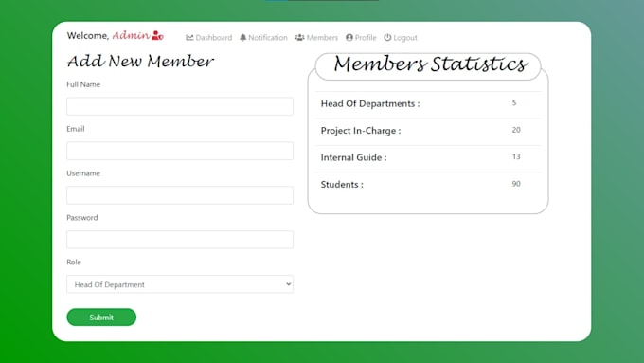
Task: Focus the Password input field
Action: coord(180,239)
